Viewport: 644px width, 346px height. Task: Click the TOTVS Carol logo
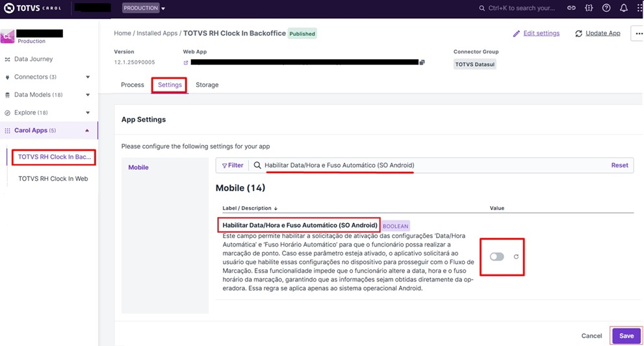(32, 8)
